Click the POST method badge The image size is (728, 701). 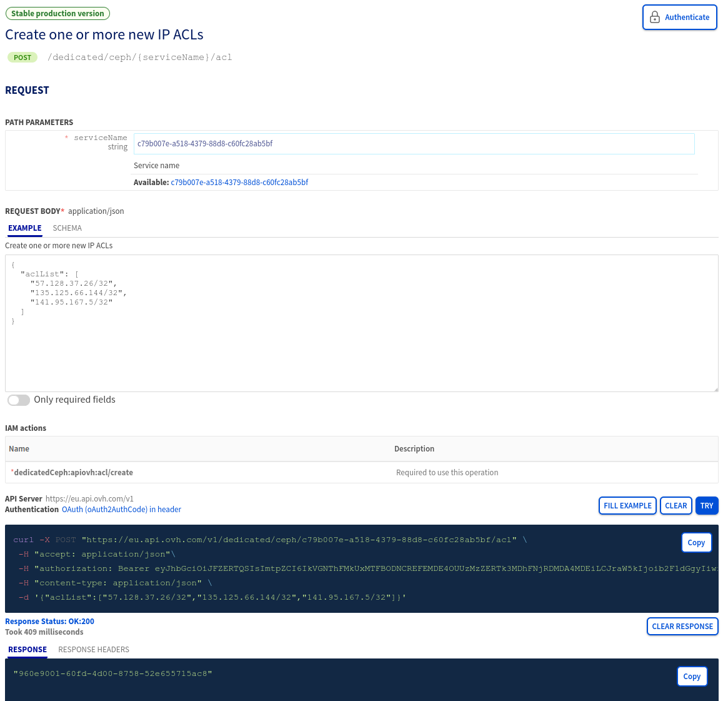[22, 57]
